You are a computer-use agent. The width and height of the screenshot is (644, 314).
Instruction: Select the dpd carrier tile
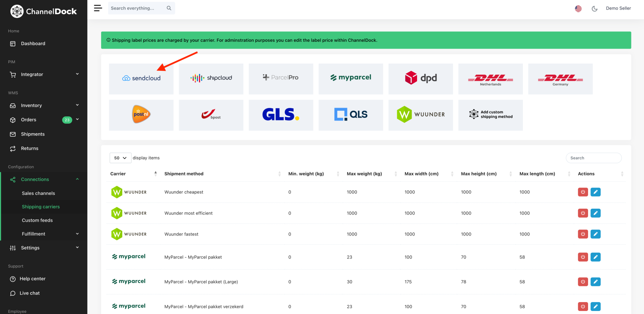[x=421, y=78]
